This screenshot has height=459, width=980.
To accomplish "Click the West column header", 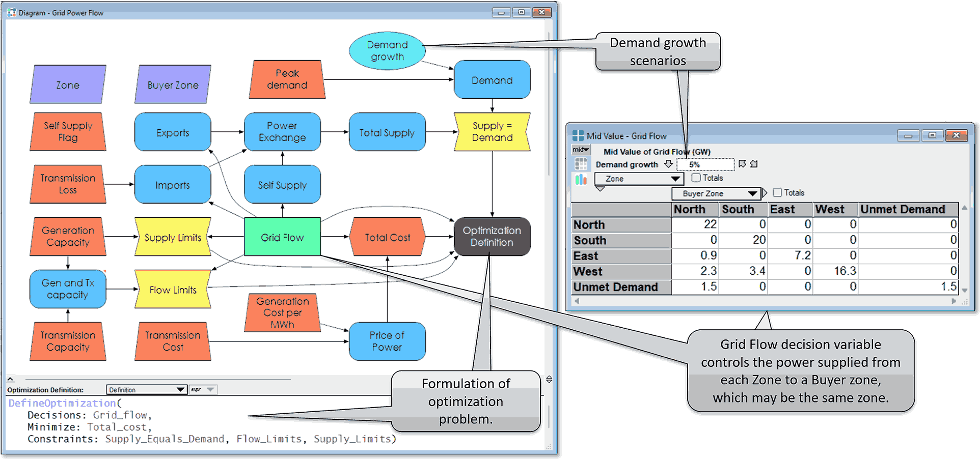I will pyautogui.click(x=835, y=209).
